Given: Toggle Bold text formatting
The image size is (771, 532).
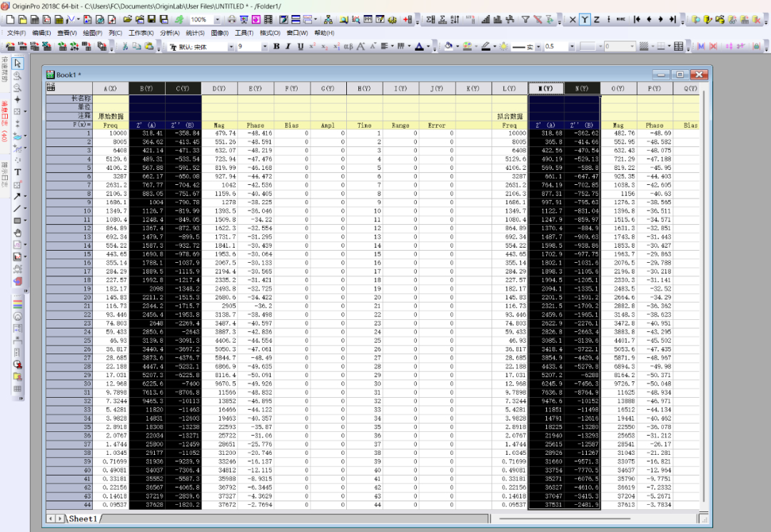Looking at the screenshot, I should tap(276, 46).
